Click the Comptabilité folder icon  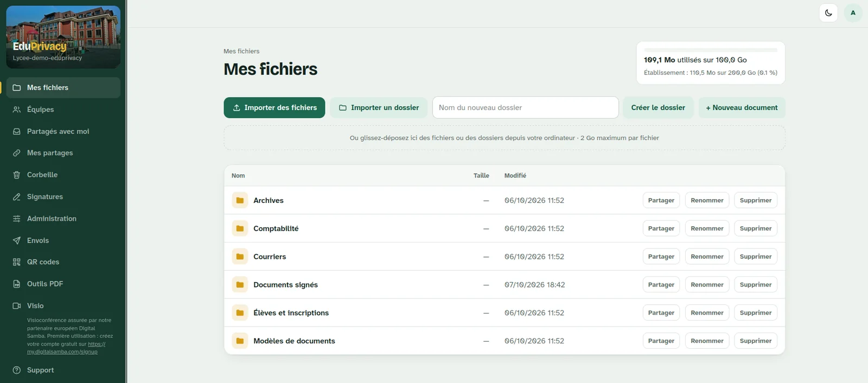point(240,228)
